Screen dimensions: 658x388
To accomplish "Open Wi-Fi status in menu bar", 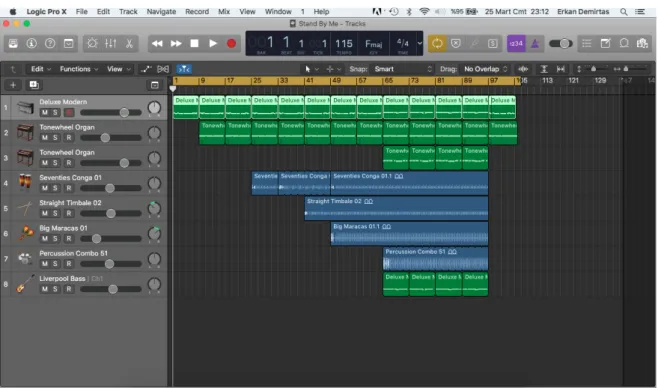I will [x=424, y=12].
